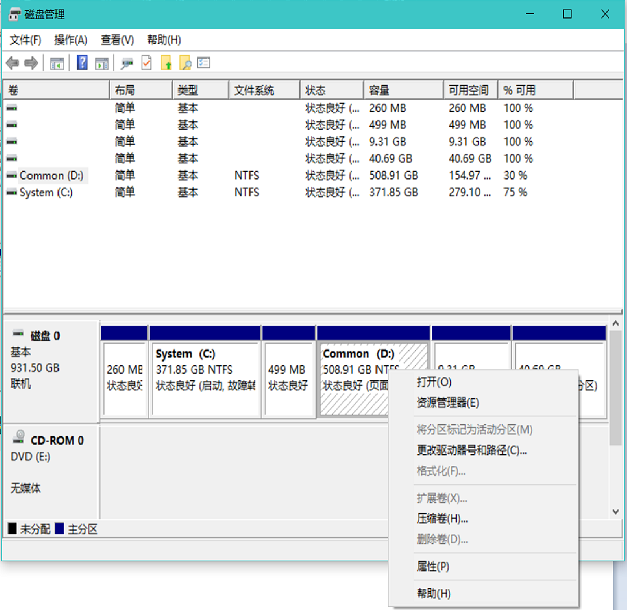Click the 508.91 GB capacity cell
The height and width of the screenshot is (610, 627).
393,175
